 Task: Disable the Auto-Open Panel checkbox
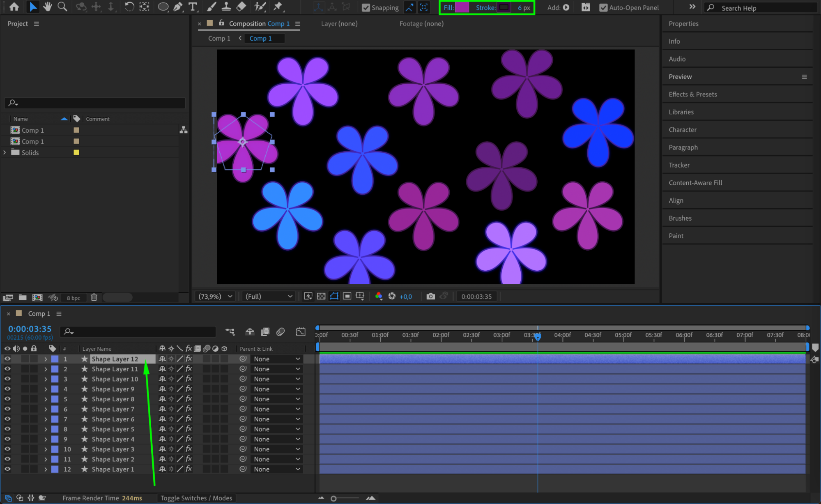coord(603,8)
